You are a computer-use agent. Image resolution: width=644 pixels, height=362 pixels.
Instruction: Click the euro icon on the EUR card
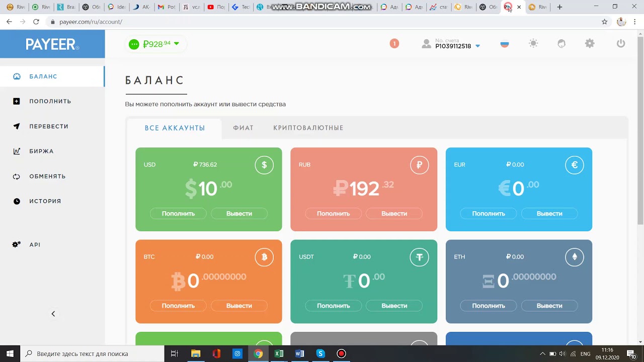[x=574, y=165]
